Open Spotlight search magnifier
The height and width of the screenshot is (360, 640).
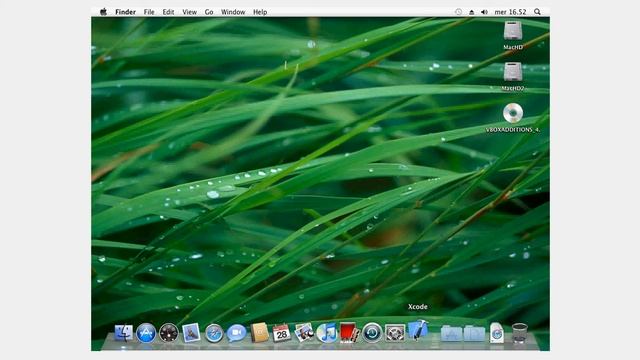click(537, 12)
